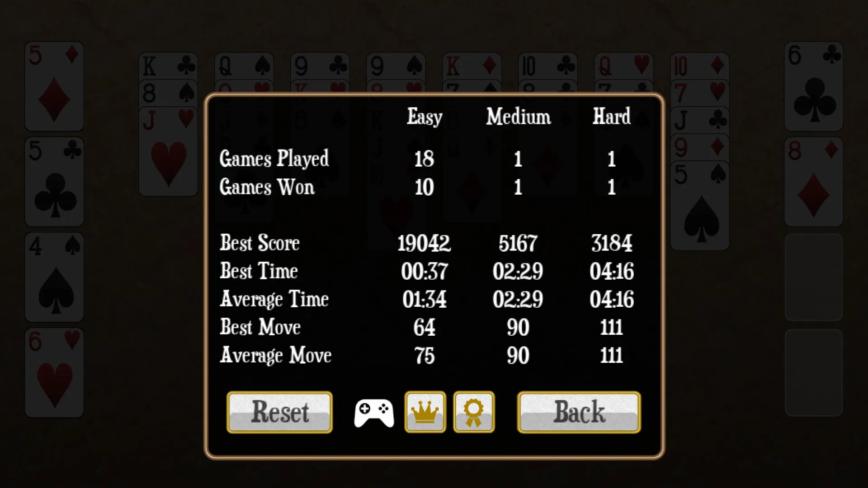Screen dimensions: 868x488
Task: View Easy difficulty Games Played stat
Action: tap(423, 158)
